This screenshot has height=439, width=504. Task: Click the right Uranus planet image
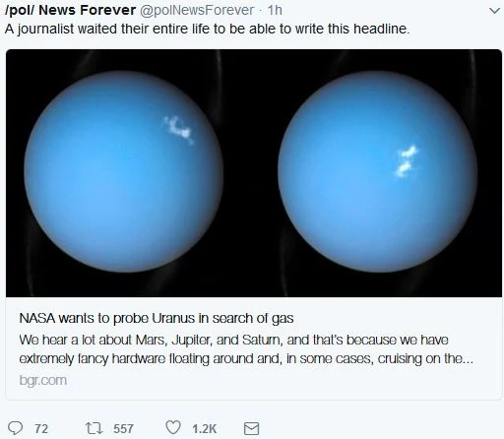[378, 171]
